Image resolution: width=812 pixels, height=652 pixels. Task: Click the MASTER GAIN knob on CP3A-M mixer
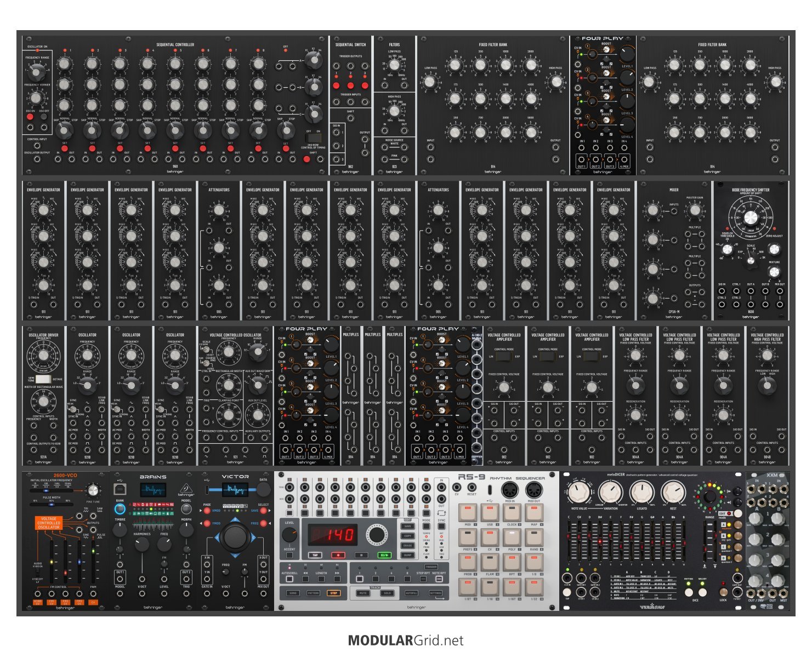[x=695, y=210]
